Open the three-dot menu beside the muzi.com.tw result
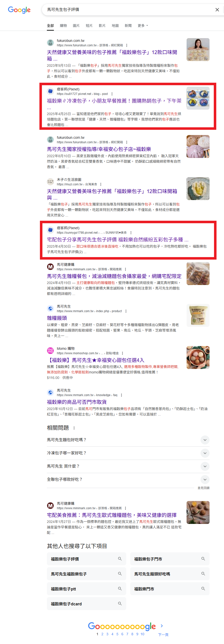 (x=101, y=184)
